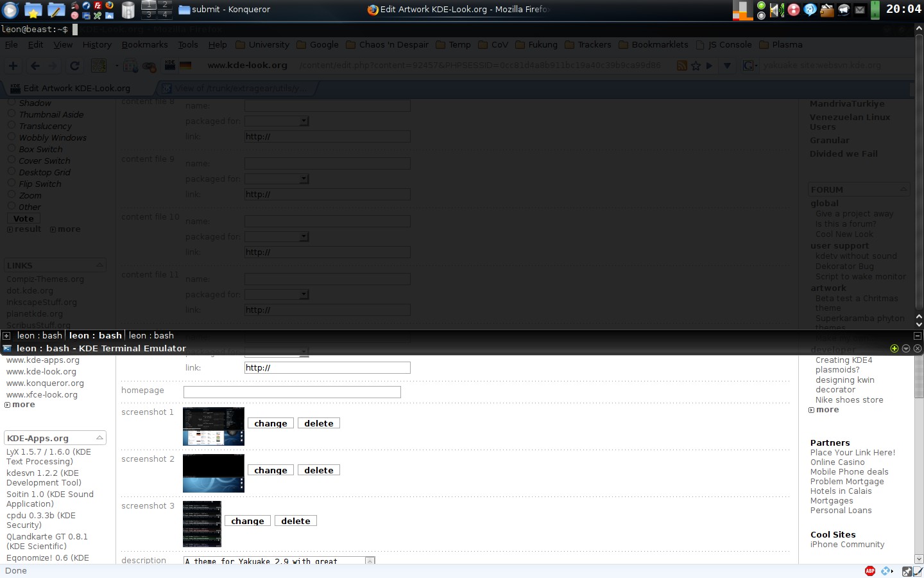The height and width of the screenshot is (578, 924).
Task: Open the trash can in the panel
Action: click(x=128, y=10)
